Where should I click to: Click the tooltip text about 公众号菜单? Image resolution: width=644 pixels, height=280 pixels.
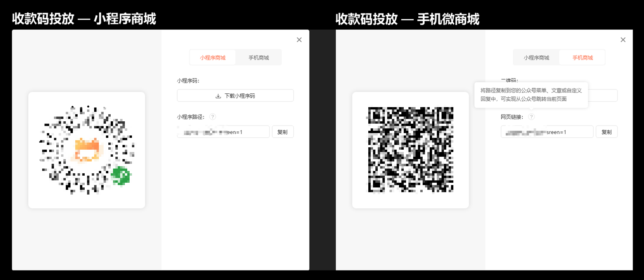[x=531, y=95]
